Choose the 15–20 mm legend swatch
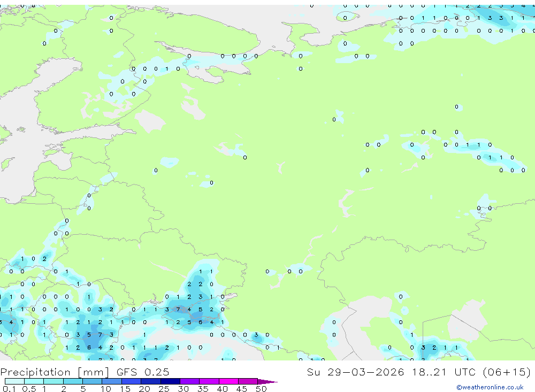Viewport: 535px width, 392px height. tap(132, 381)
